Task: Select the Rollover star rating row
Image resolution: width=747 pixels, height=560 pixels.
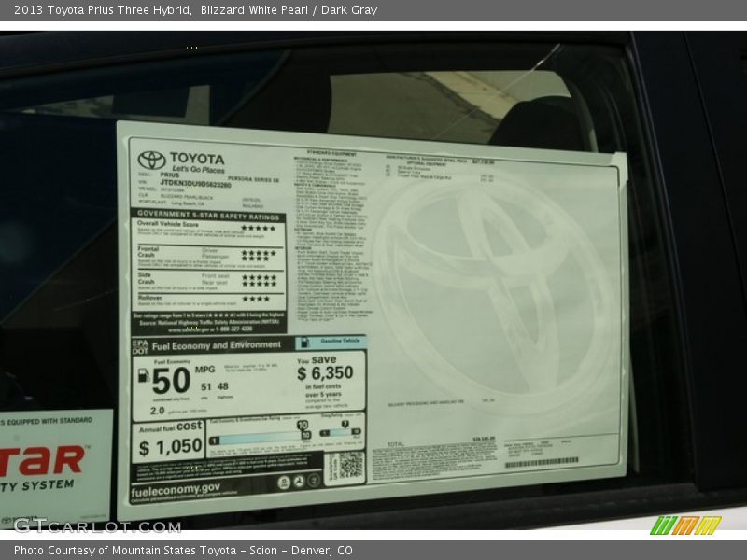Action: 256,300
